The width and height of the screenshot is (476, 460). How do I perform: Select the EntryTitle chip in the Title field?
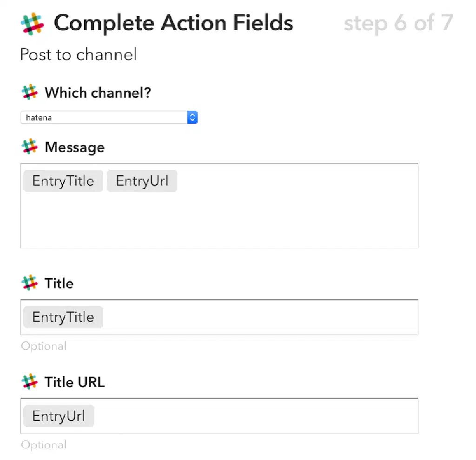[63, 317]
